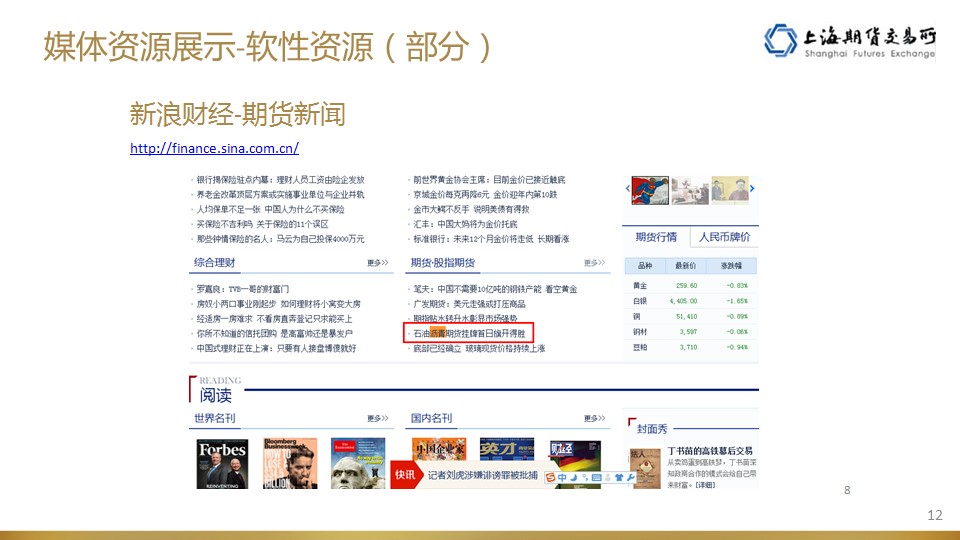Click the Shanghai Futures Exchange logo

click(850, 41)
